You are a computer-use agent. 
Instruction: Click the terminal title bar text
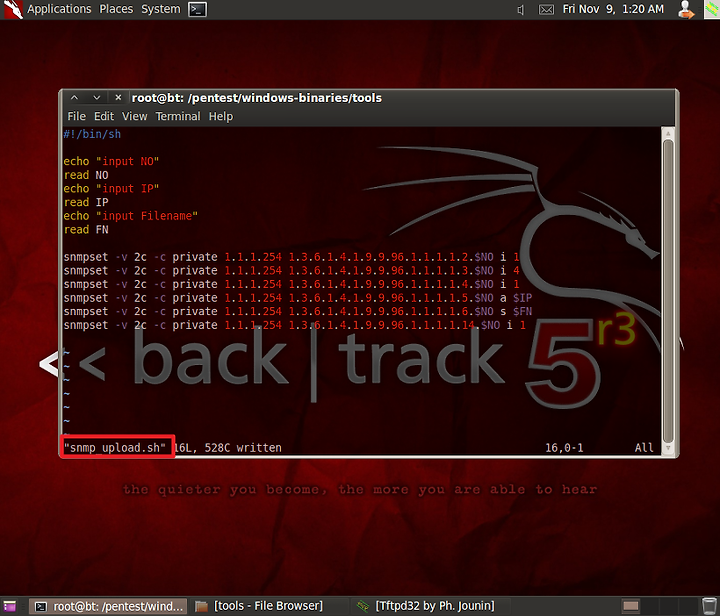257,98
